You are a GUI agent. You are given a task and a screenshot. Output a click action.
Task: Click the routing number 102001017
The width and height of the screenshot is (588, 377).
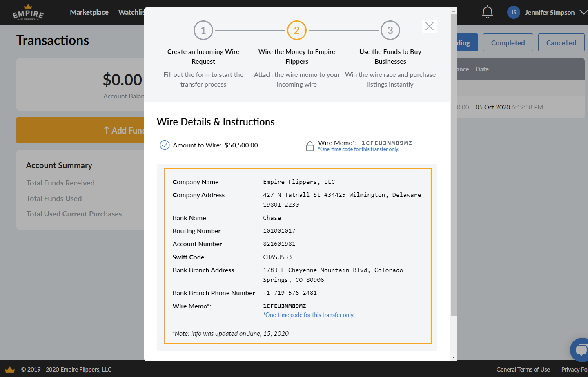pos(279,231)
